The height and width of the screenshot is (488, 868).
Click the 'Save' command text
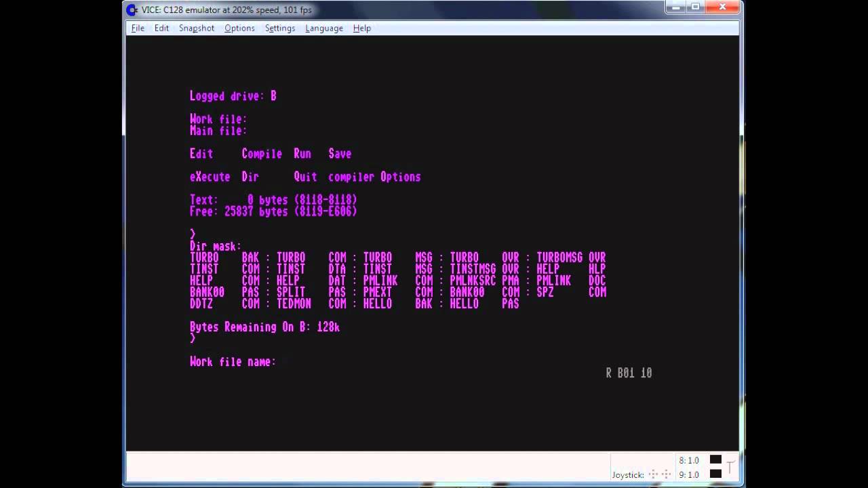pos(340,154)
